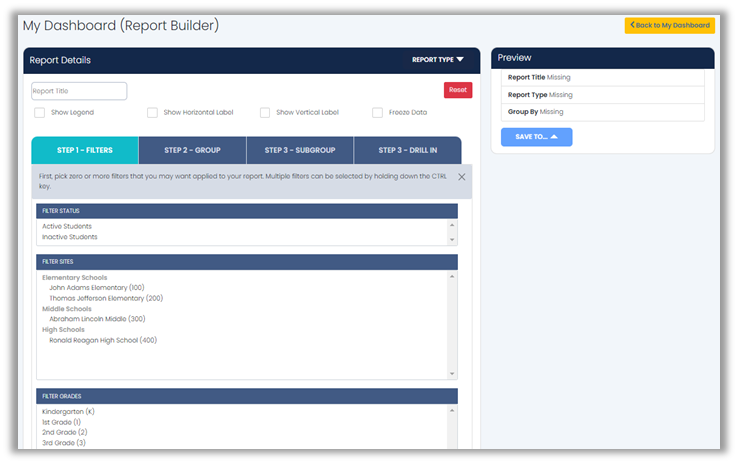
Task: Switch to Step 2 - Group tab
Action: pyautogui.click(x=192, y=151)
